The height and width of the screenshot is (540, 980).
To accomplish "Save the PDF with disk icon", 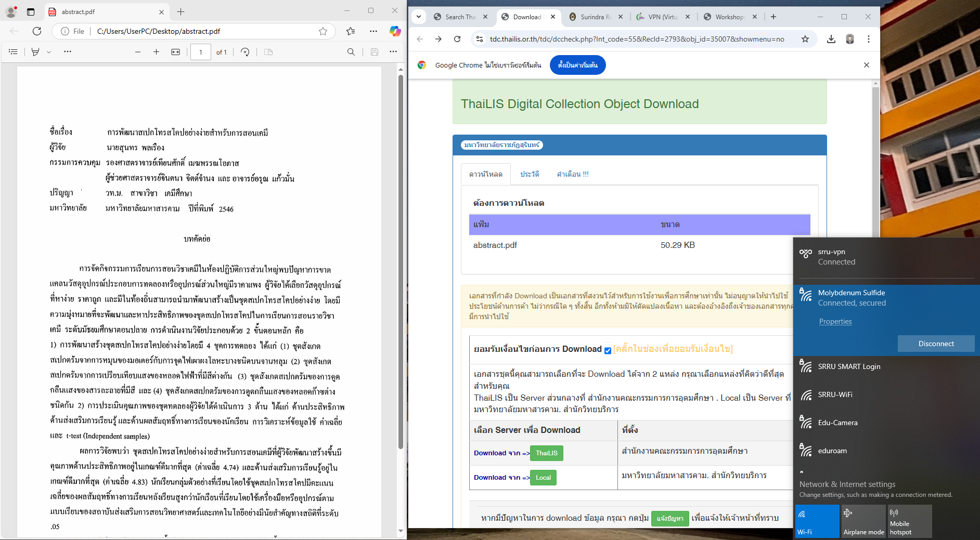I will pos(374,52).
